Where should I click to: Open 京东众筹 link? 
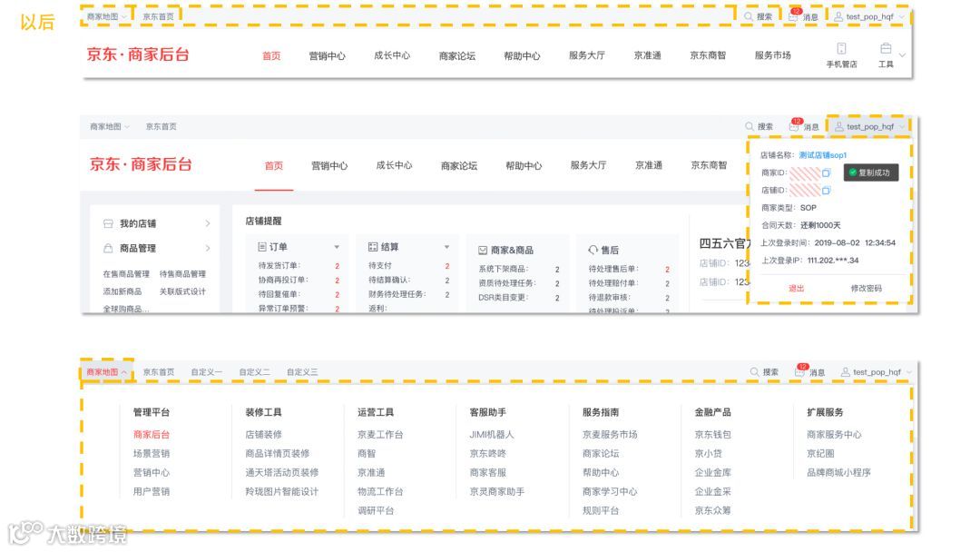pyautogui.click(x=713, y=511)
